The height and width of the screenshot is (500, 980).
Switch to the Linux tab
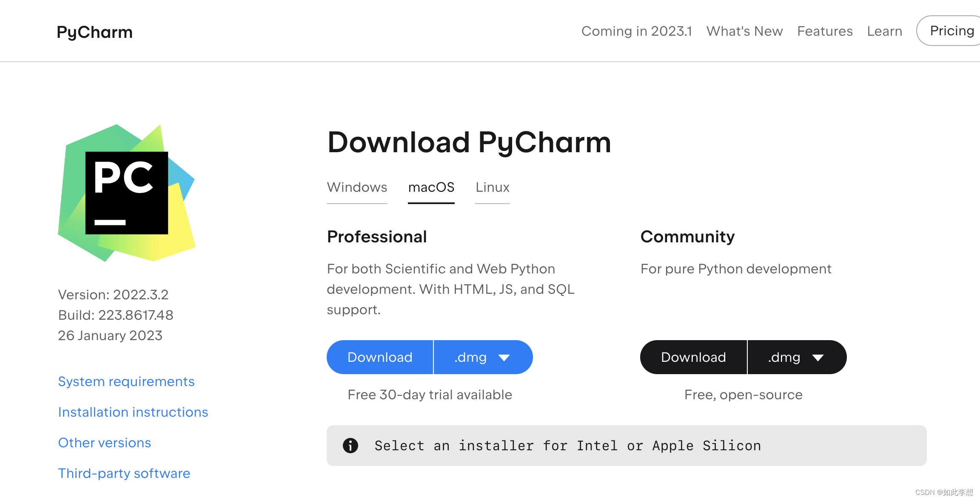492,187
